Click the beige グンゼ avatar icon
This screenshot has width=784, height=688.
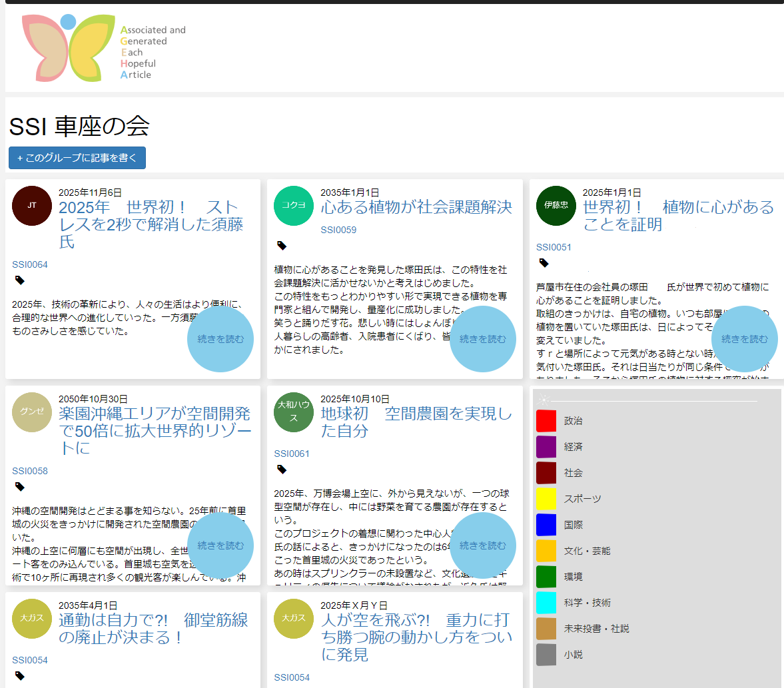[32, 412]
